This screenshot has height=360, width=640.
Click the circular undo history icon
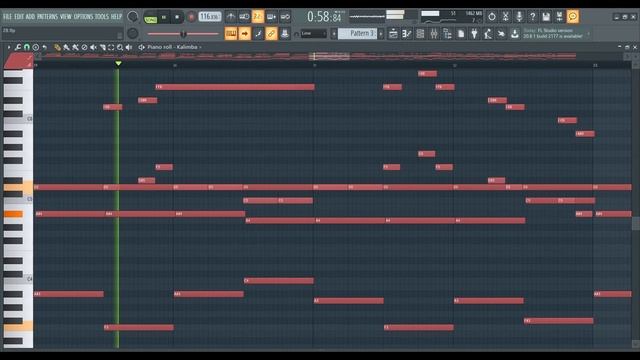click(x=492, y=17)
